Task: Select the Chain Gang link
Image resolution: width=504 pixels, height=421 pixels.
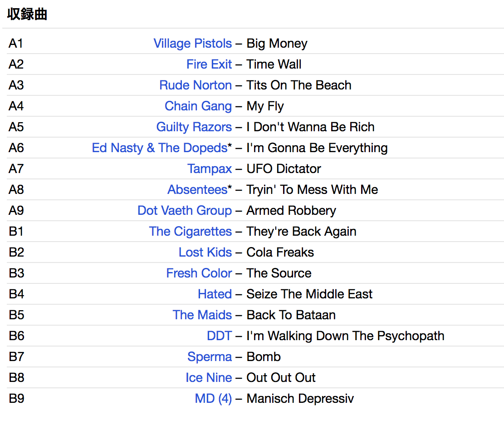Action: 198,106
